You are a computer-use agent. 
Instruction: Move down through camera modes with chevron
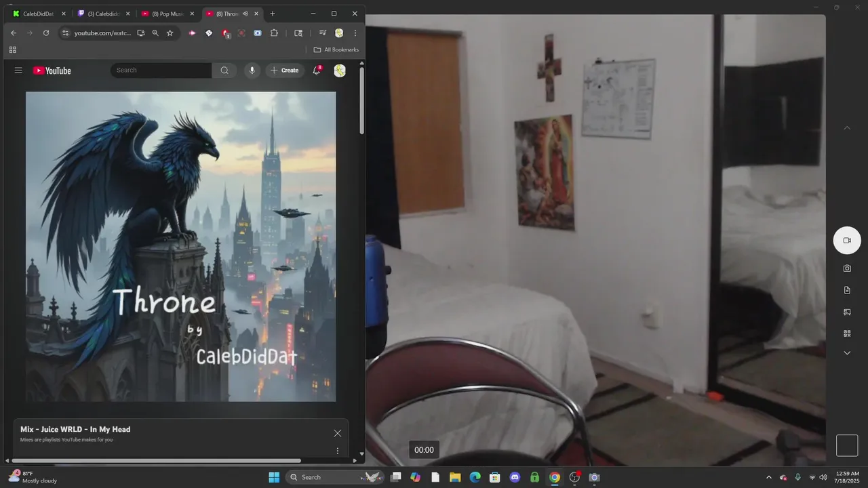(847, 353)
